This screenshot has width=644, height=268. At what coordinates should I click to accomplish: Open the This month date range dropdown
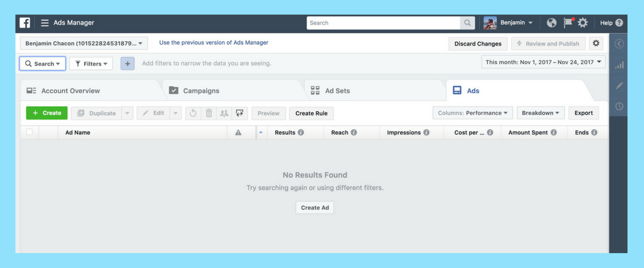(543, 62)
